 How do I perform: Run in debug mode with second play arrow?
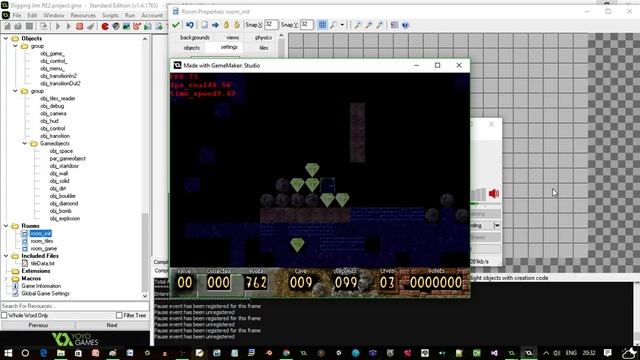pyautogui.click(x=68, y=27)
